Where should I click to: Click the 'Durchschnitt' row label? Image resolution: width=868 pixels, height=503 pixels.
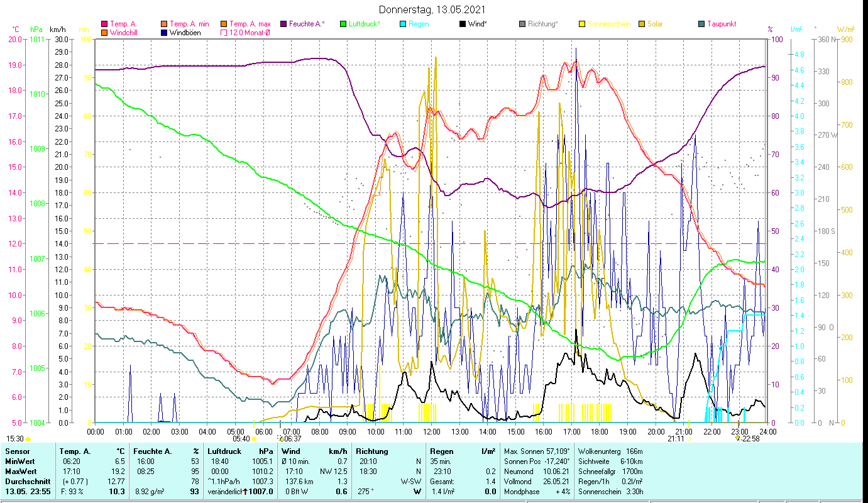coord(28,482)
